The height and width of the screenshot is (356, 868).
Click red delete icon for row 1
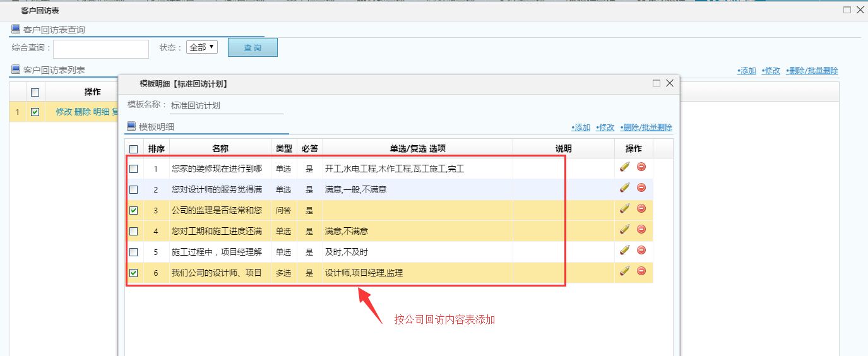click(641, 167)
